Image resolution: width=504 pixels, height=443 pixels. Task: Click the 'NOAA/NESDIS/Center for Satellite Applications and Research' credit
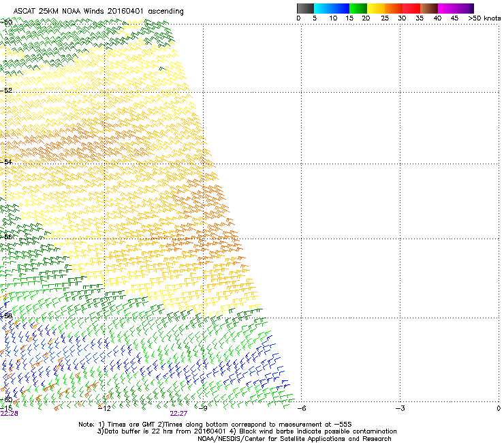pyautogui.click(x=294, y=439)
